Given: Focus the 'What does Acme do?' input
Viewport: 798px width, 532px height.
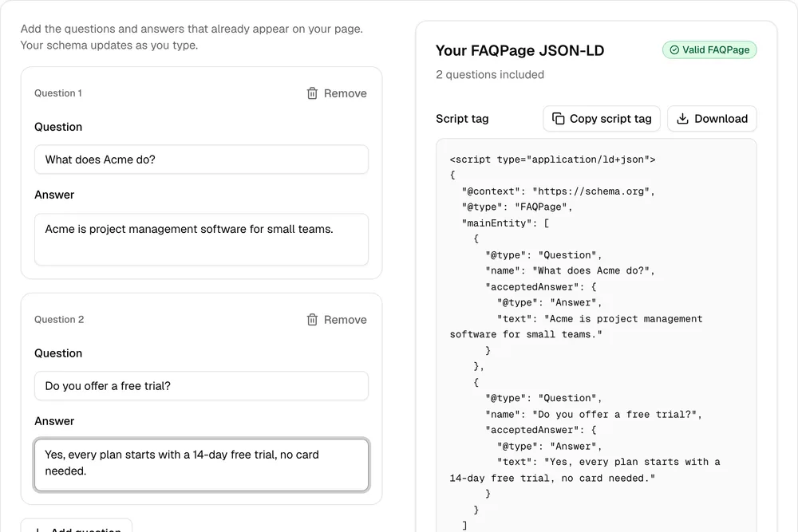Looking at the screenshot, I should [x=202, y=160].
